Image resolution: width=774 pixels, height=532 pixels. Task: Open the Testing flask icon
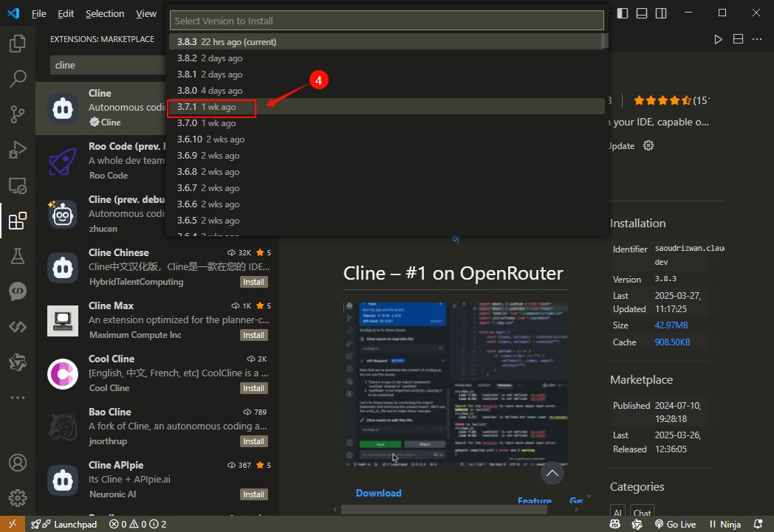(18, 256)
